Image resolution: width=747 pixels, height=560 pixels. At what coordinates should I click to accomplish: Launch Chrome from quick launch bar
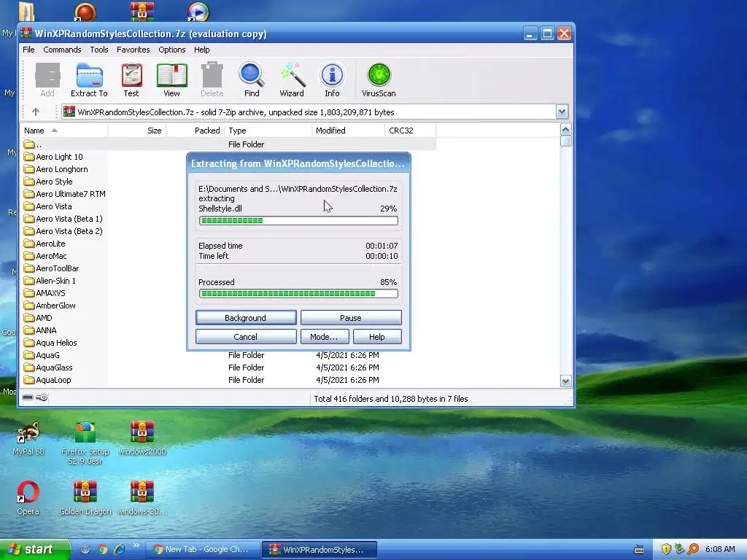point(102,549)
